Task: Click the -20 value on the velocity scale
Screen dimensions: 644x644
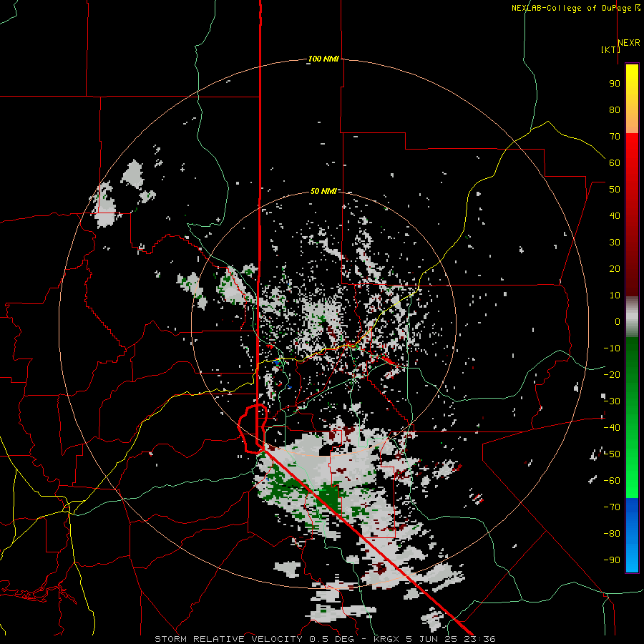Action: [x=612, y=375]
